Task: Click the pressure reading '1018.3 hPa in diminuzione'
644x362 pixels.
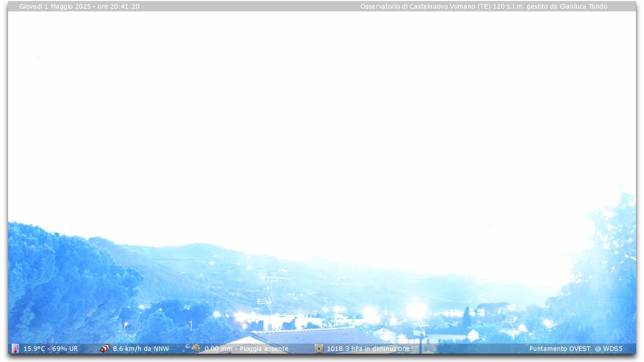Action: coord(368,349)
